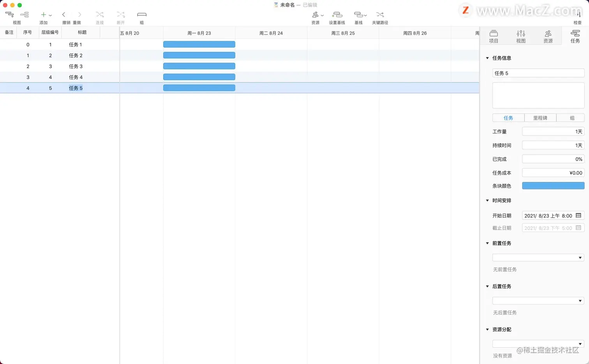This screenshot has height=364, width=589.
Task: Click the 工作量 effort field
Action: [x=553, y=132]
